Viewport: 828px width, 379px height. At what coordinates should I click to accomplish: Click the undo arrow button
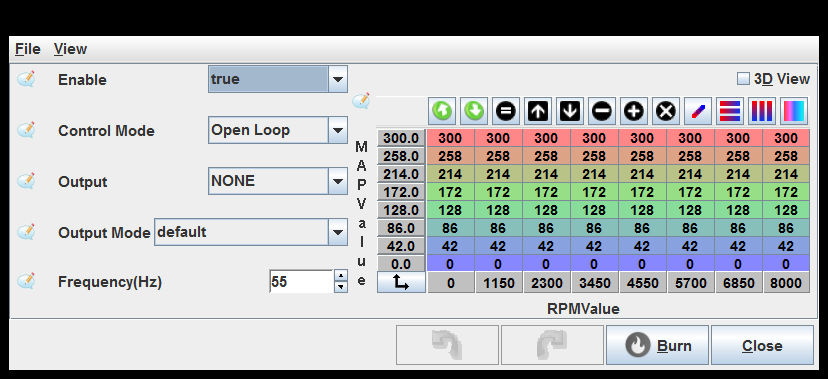tap(447, 345)
